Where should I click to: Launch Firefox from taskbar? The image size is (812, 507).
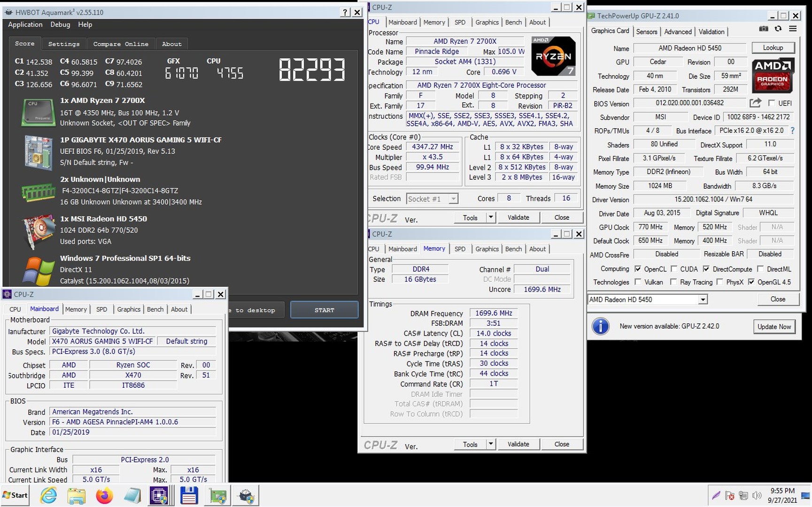[104, 495]
